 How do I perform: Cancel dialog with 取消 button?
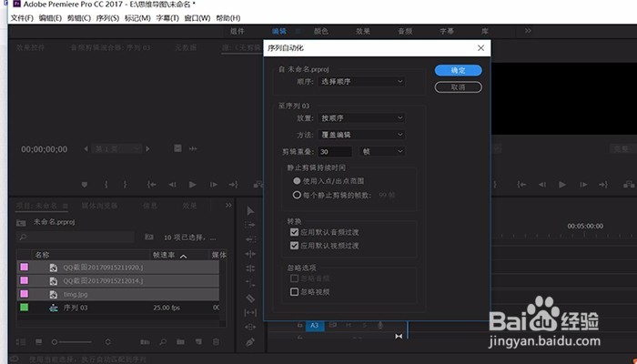(x=459, y=87)
